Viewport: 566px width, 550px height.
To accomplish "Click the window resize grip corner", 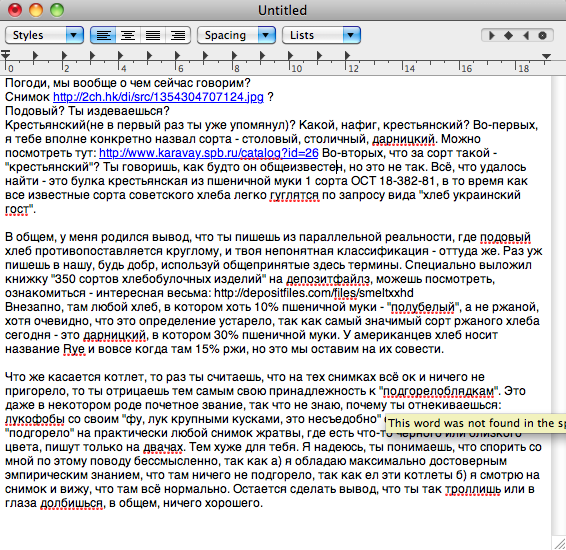I will click(559, 543).
